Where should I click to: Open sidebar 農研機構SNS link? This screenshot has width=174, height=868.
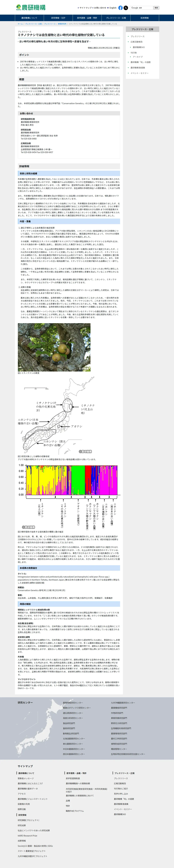point(138,47)
